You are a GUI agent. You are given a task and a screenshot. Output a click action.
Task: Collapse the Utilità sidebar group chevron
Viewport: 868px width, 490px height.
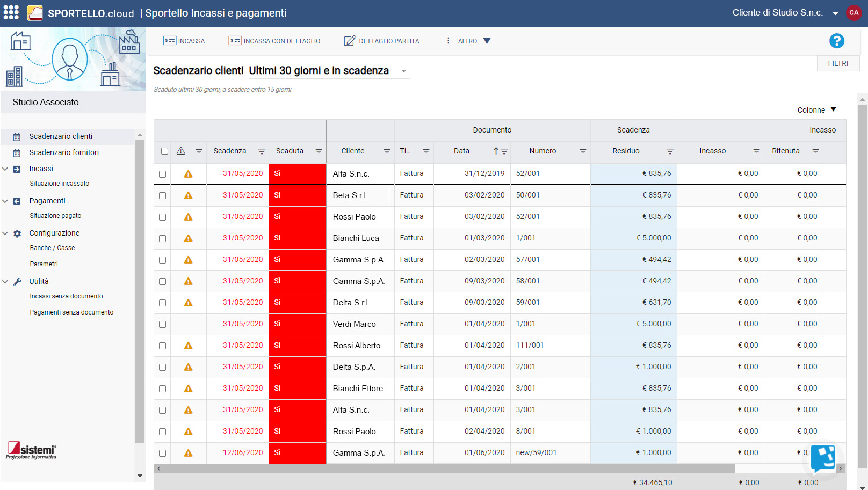coord(5,282)
